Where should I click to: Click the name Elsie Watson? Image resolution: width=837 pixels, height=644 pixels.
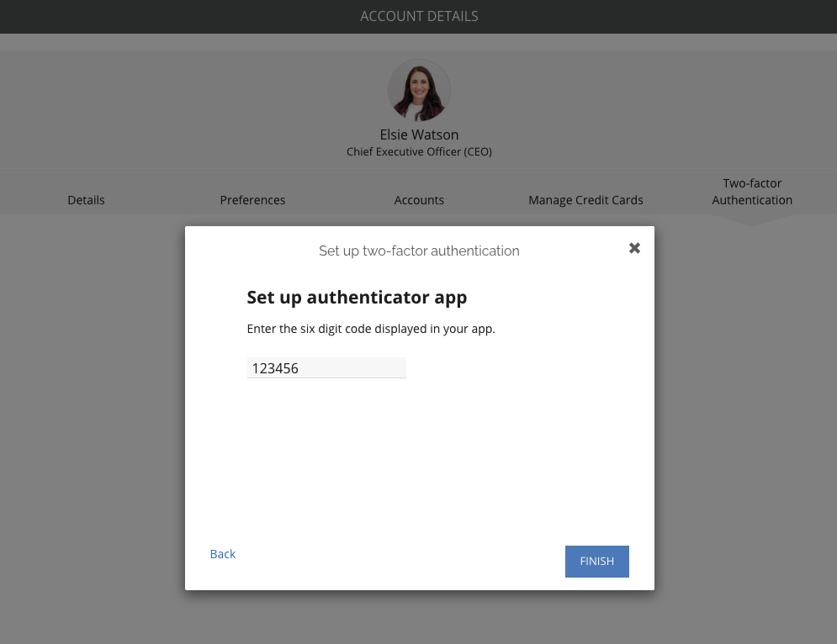click(x=419, y=135)
